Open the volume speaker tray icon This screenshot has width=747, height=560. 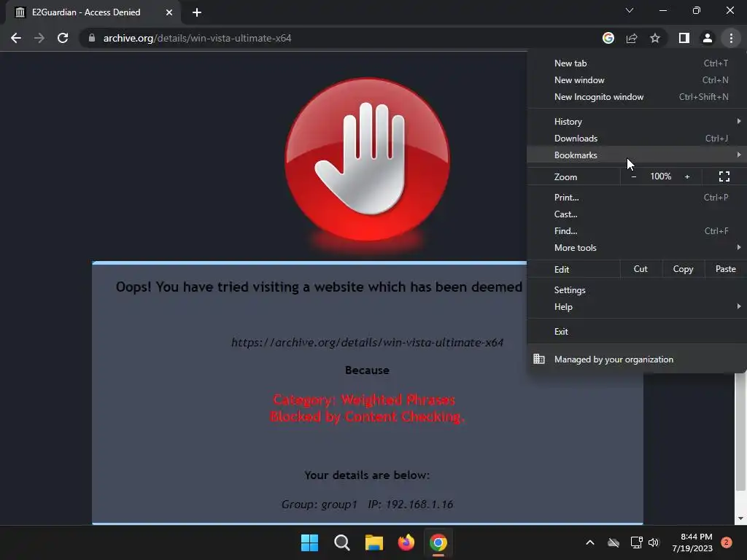click(x=654, y=542)
